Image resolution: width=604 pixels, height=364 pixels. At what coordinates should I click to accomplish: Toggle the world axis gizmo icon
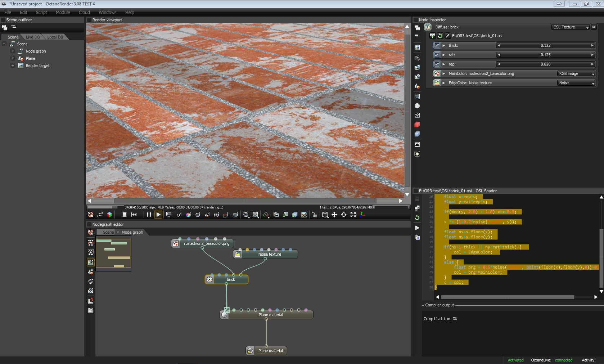362,215
